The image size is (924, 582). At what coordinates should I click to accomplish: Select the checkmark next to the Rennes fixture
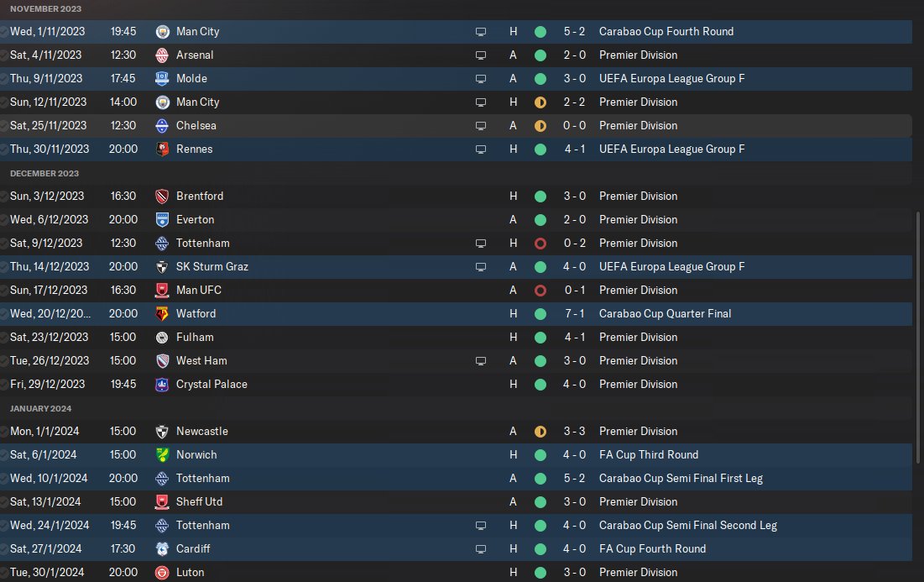4,149
